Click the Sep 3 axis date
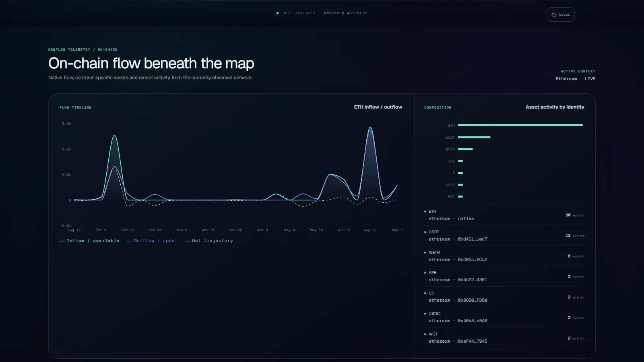The width and height of the screenshot is (644, 362). (x=397, y=230)
